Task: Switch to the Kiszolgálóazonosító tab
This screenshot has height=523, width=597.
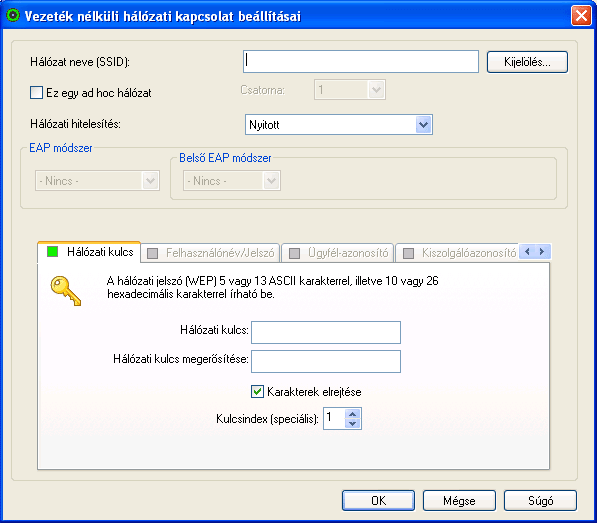Action: coord(457,253)
